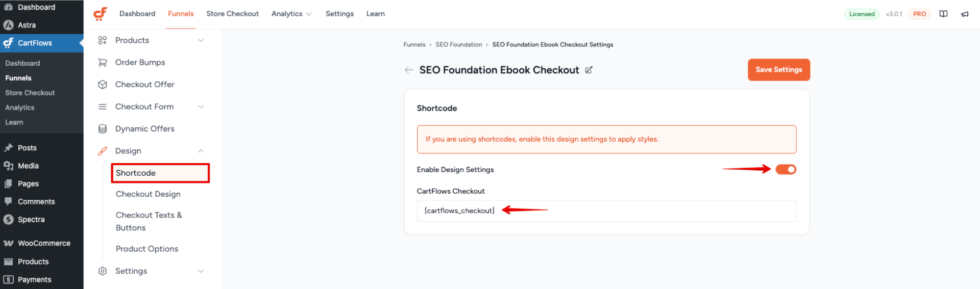Click the Save Settings button
The height and width of the screenshot is (289, 980).
coord(779,70)
